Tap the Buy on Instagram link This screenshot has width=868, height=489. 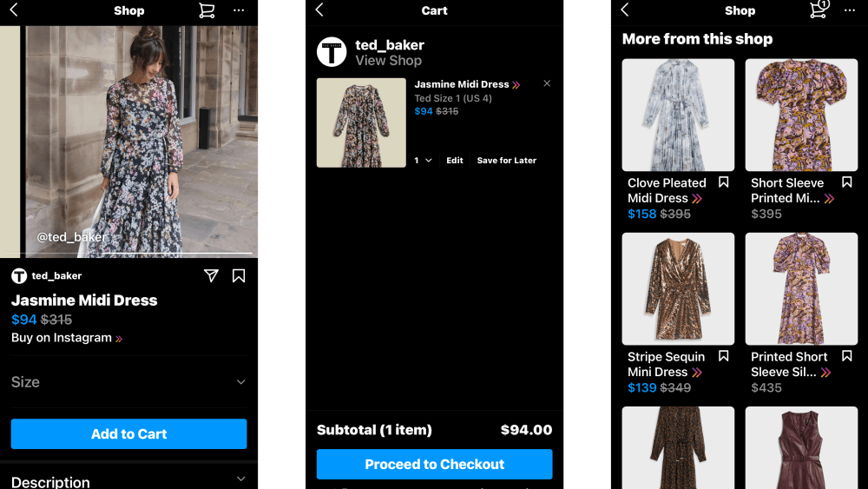click(67, 337)
